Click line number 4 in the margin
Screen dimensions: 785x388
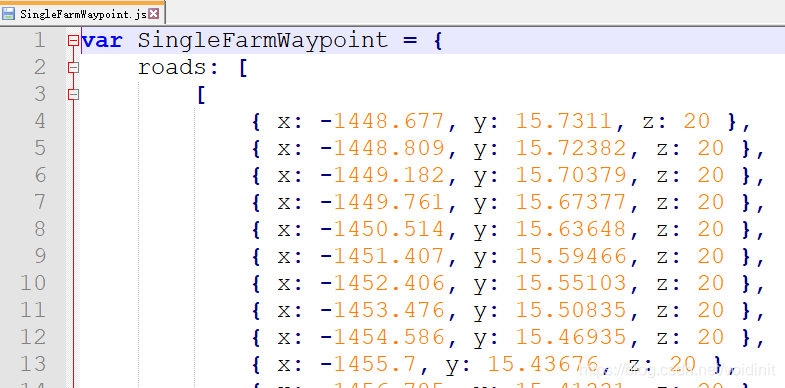tap(40, 122)
